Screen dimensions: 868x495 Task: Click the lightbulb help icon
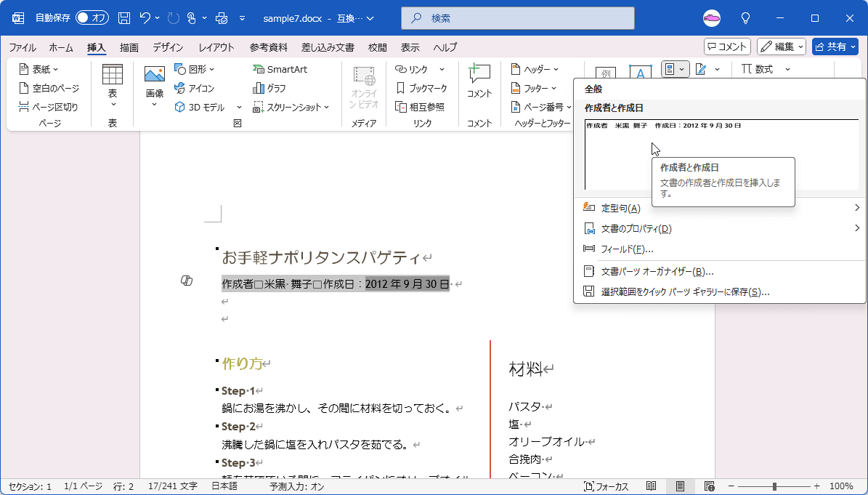tap(746, 18)
